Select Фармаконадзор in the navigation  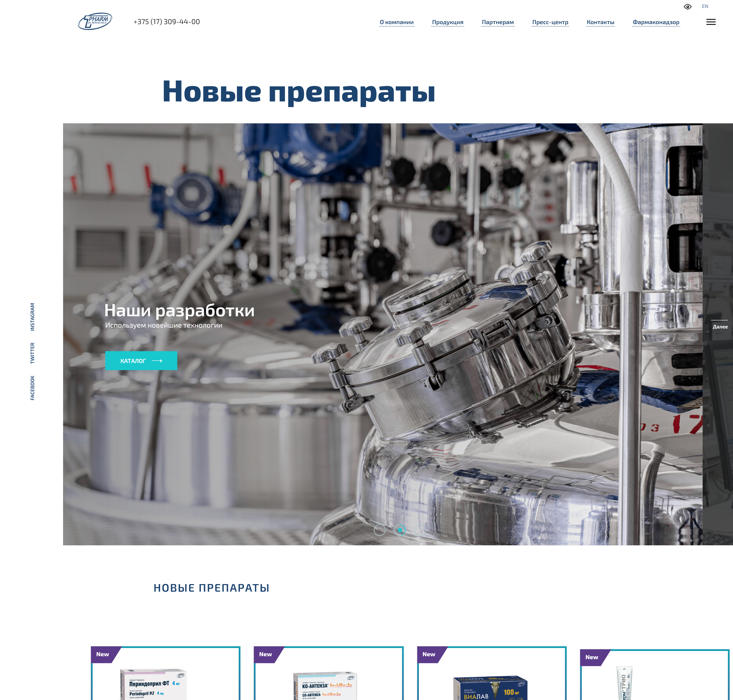[x=656, y=22]
